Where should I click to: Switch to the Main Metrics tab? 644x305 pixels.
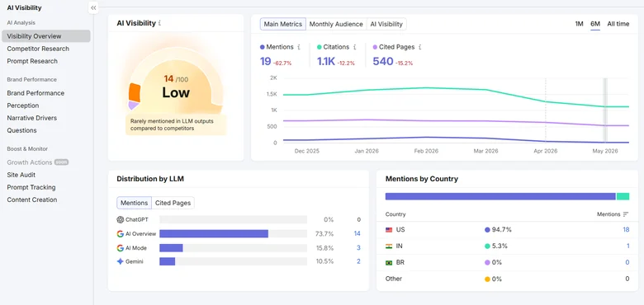point(283,24)
